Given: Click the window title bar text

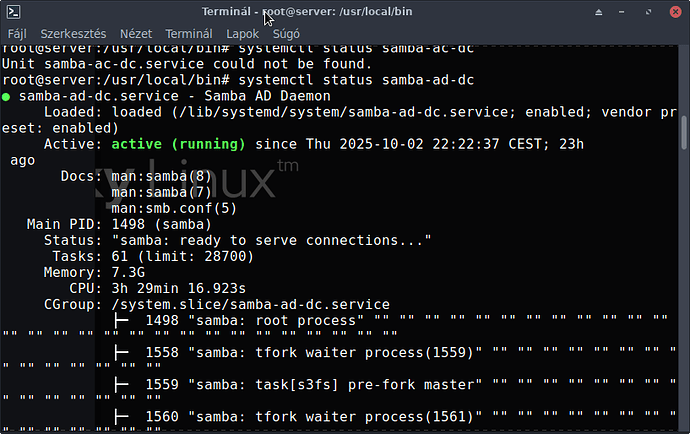Looking at the screenshot, I should [345, 11].
